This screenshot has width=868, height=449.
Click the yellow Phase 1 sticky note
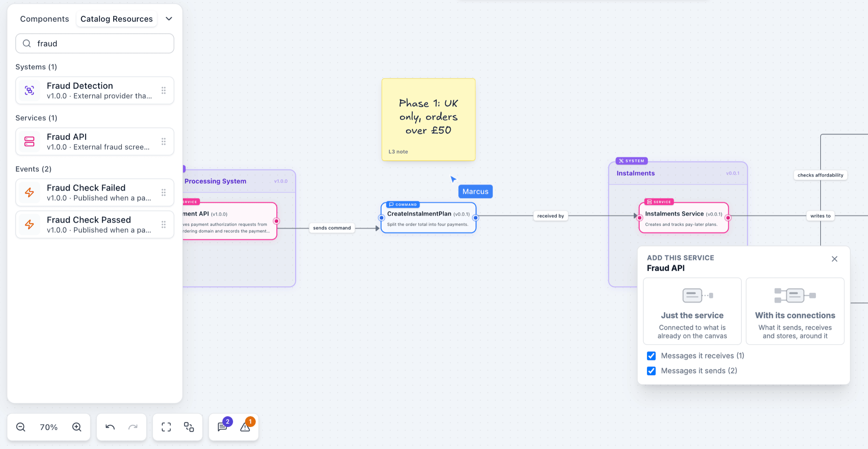coord(429,119)
